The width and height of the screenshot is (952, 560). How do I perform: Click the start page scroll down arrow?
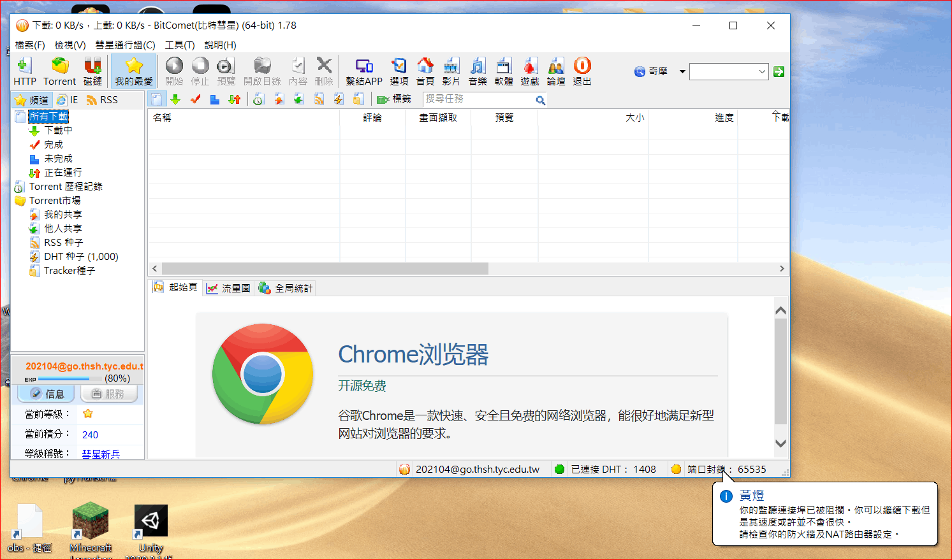coord(780,443)
